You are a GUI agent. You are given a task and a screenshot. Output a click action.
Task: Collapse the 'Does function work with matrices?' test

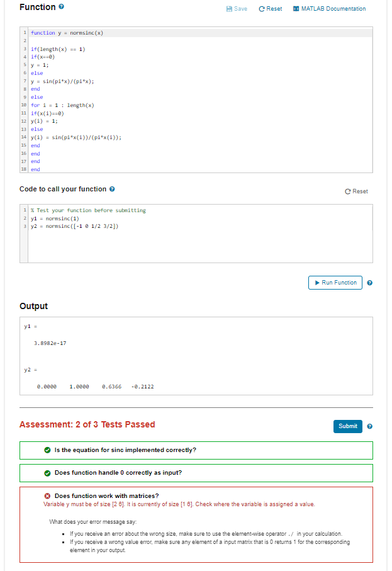(x=106, y=496)
